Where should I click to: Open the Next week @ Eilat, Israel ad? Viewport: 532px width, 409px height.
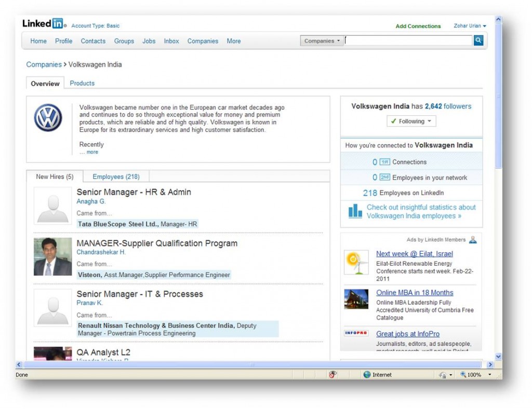(x=414, y=254)
